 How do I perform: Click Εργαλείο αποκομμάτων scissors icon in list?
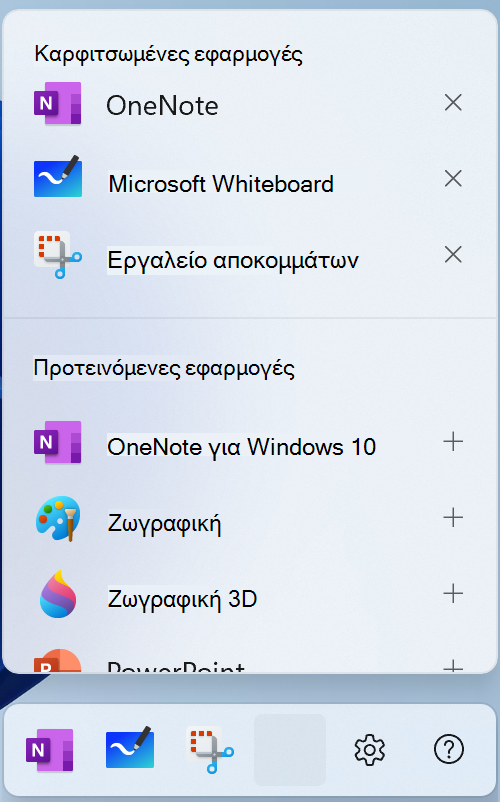click(58, 255)
